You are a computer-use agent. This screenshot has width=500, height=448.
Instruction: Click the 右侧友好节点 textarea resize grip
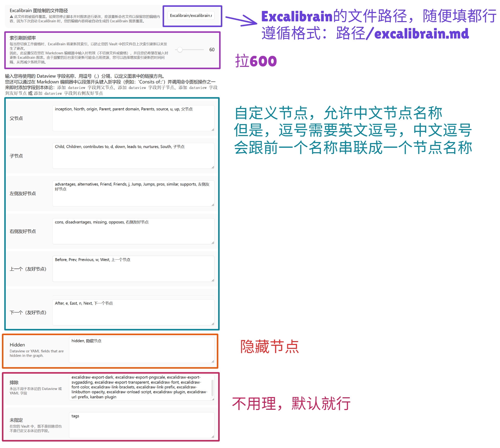[213, 243]
